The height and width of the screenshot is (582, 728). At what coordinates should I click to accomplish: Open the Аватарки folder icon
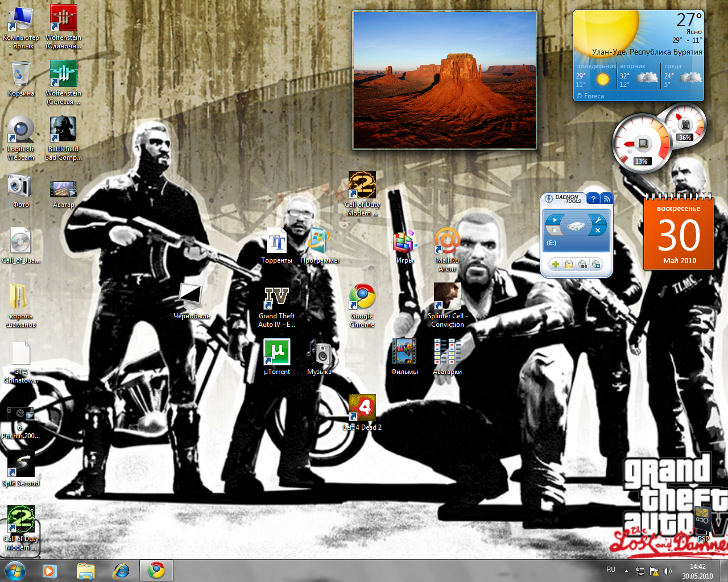448,357
